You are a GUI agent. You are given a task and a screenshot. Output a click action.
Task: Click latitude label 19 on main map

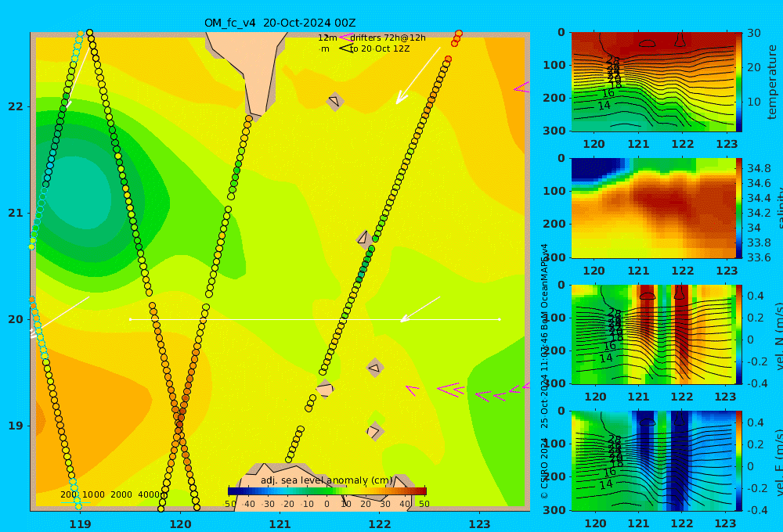(x=16, y=426)
